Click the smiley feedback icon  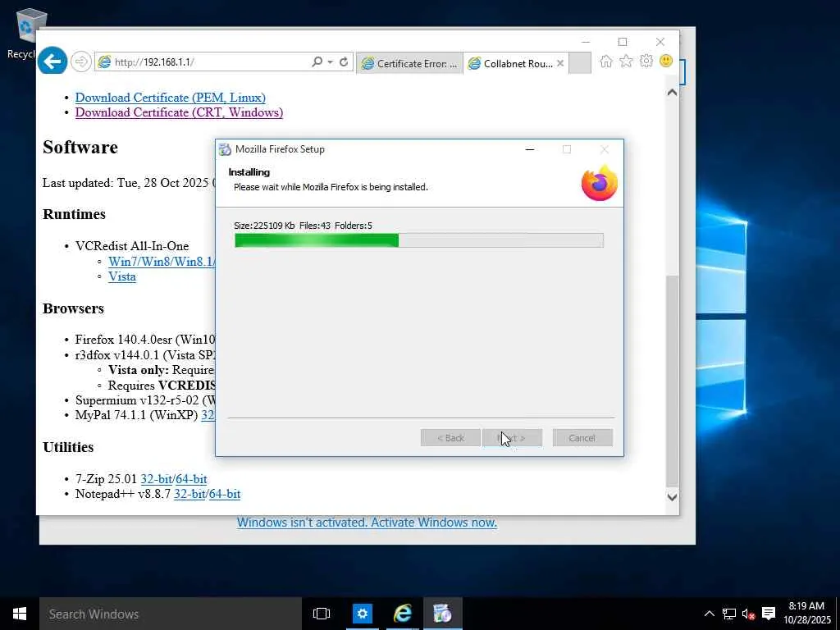666,61
